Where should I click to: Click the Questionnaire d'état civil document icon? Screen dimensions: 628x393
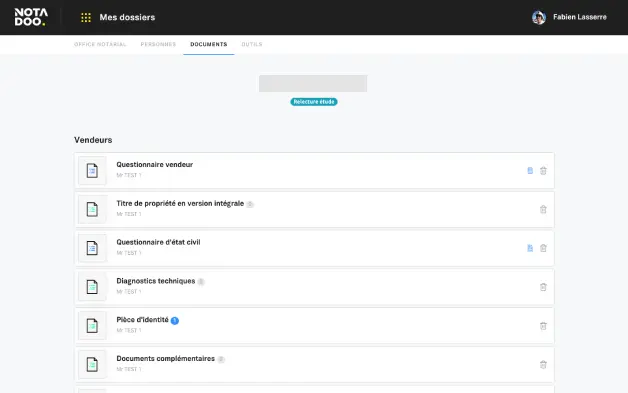pos(92,248)
